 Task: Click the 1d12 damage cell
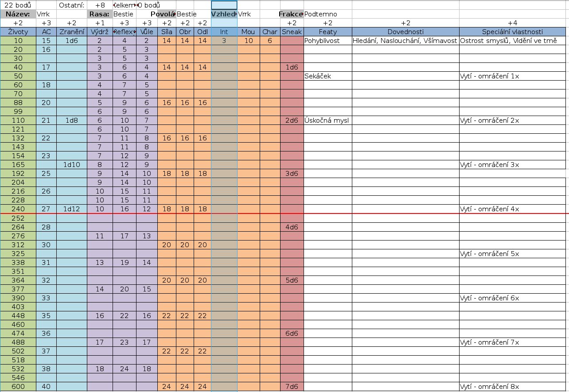coord(71,209)
